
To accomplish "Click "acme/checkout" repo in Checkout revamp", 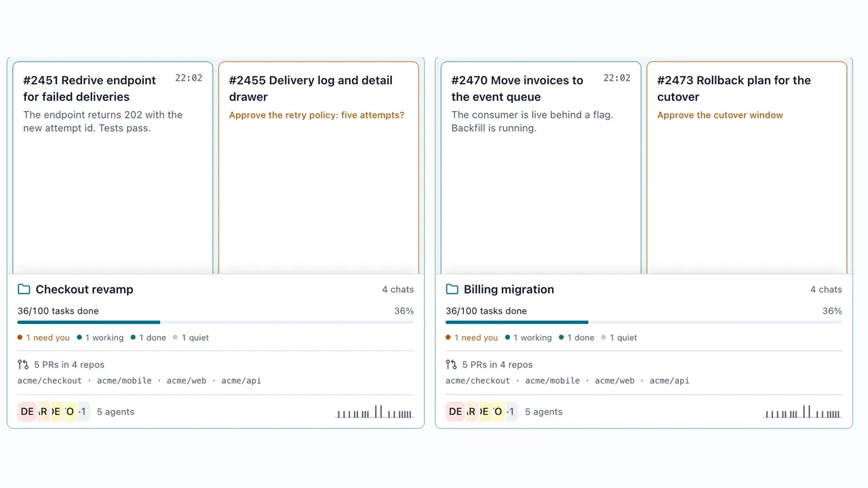I will click(x=50, y=381).
